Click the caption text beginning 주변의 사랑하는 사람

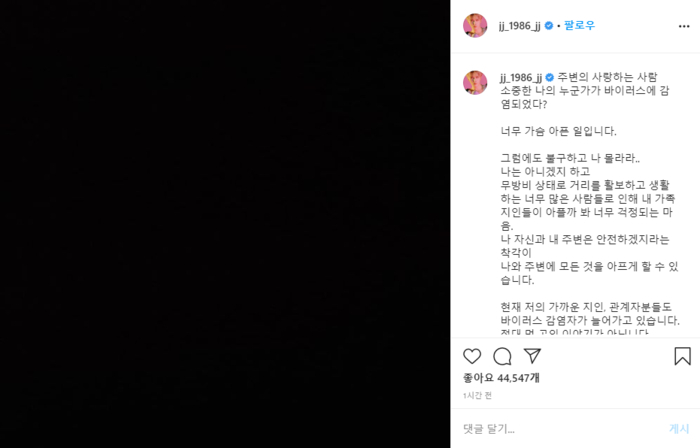tap(585, 91)
